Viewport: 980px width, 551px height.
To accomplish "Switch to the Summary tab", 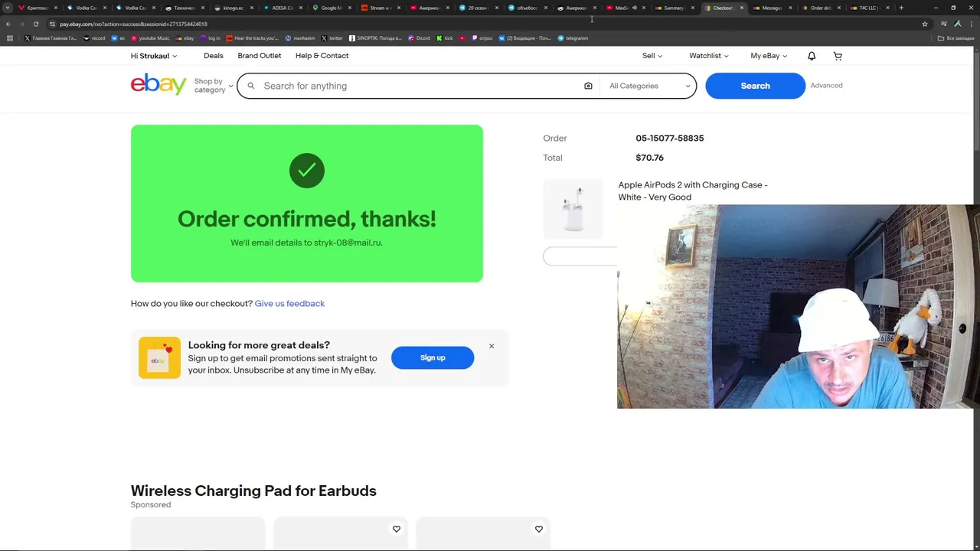I will point(674,8).
